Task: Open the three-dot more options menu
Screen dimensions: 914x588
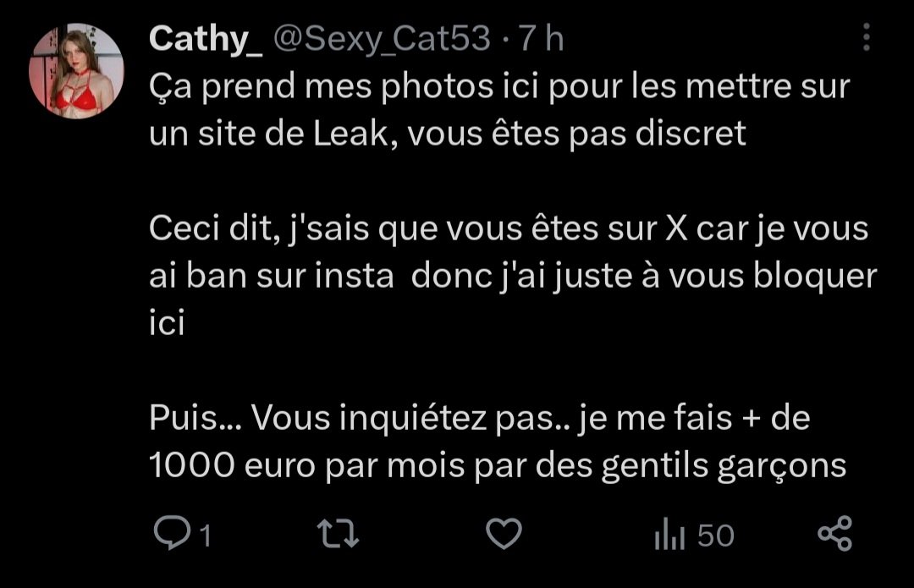Action: (867, 37)
